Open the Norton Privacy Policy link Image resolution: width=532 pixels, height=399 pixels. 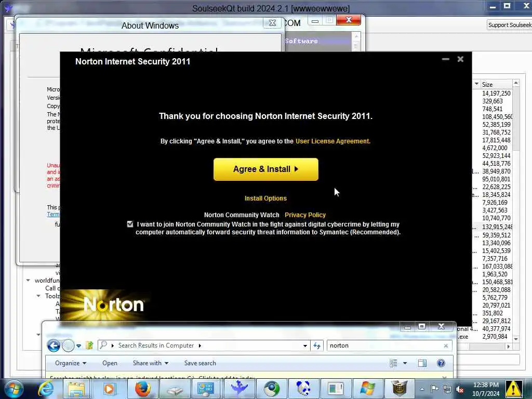click(x=305, y=215)
